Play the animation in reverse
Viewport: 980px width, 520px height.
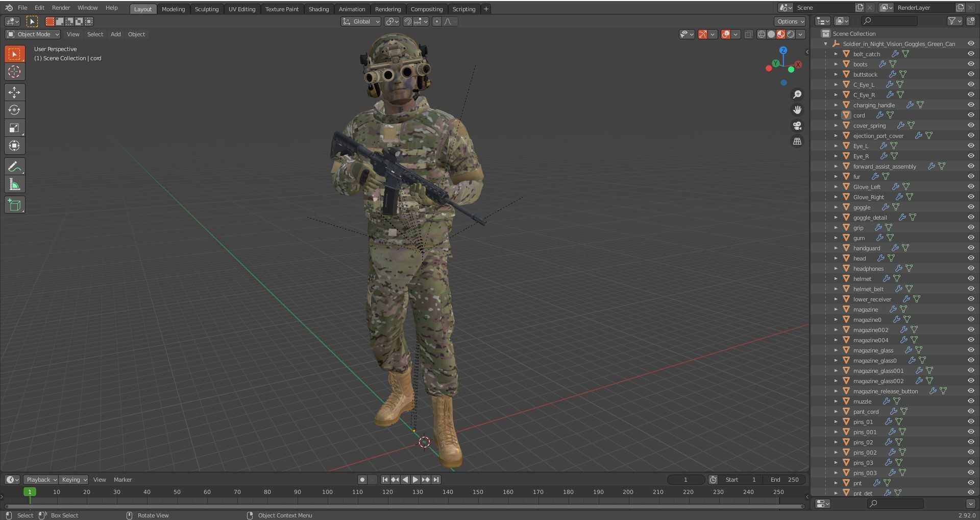(405, 480)
